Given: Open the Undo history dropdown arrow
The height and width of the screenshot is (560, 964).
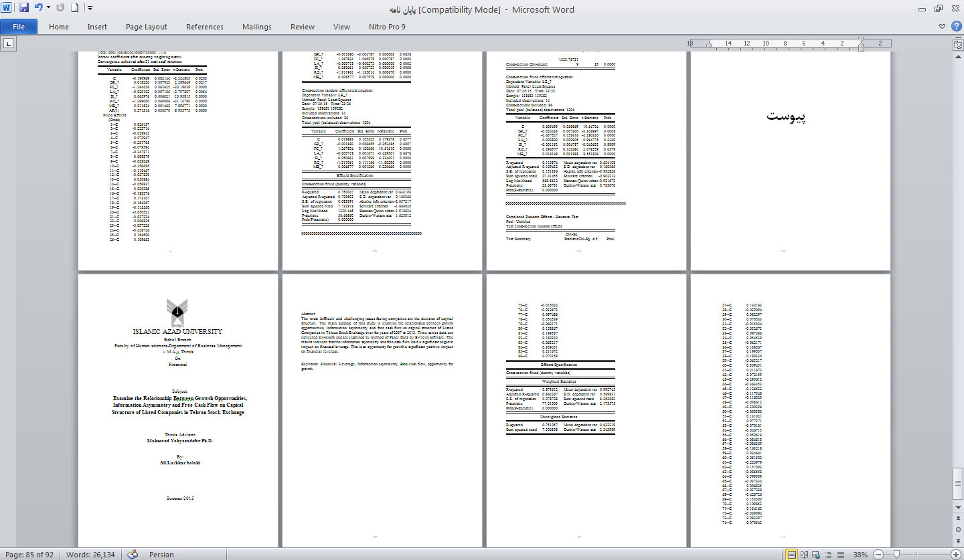Looking at the screenshot, I should click(49, 9).
